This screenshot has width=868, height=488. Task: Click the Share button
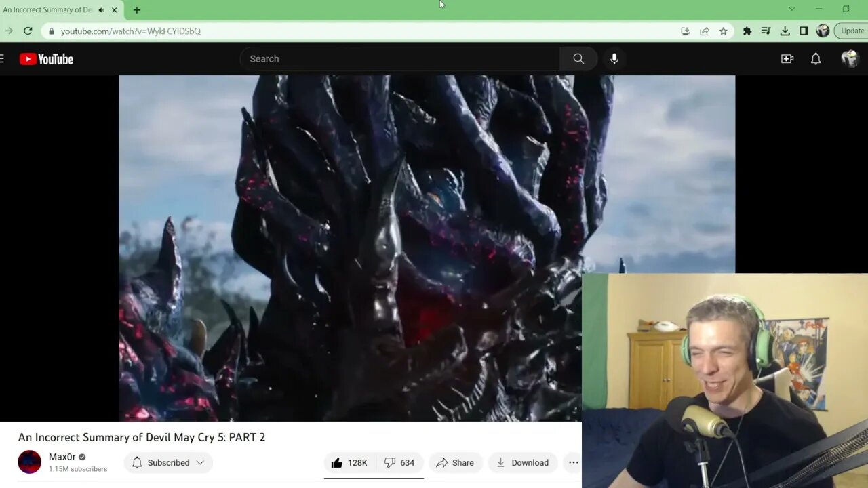pos(455,463)
